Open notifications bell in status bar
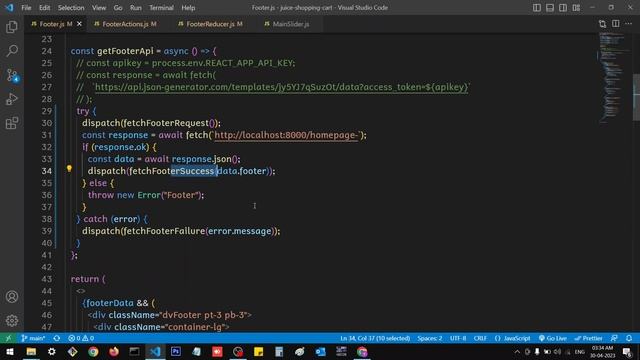This screenshot has width=640, height=360. 629,338
